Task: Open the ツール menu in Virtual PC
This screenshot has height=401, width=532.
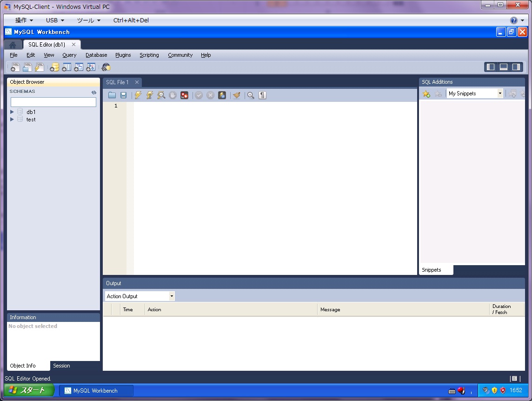Action: (x=88, y=20)
